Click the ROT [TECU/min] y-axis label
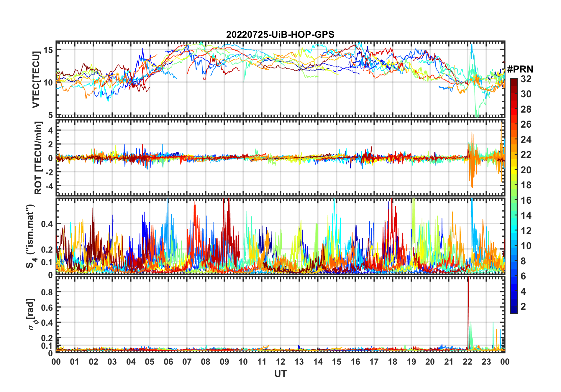This screenshot has height=392, width=561. click(38, 158)
